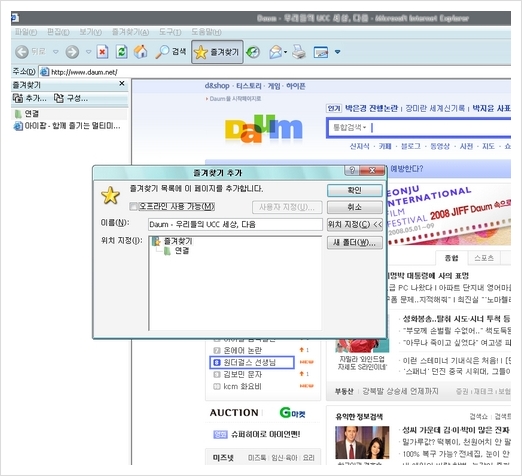
Task: Click the dialog help question mark button
Action: tap(352, 170)
